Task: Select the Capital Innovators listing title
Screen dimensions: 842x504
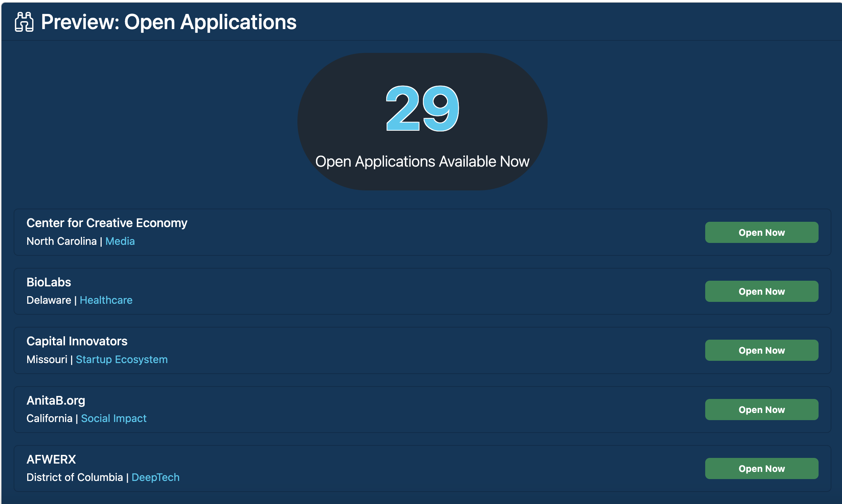Action: [x=77, y=341]
